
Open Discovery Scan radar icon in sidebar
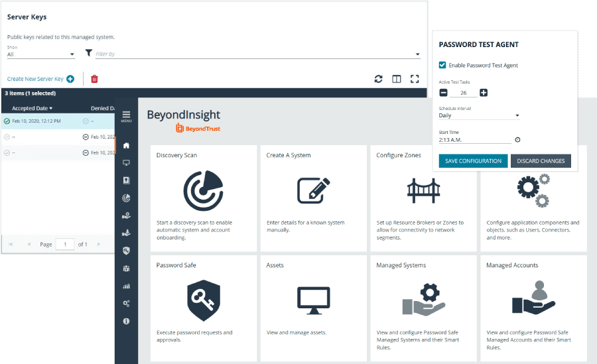[x=127, y=198]
